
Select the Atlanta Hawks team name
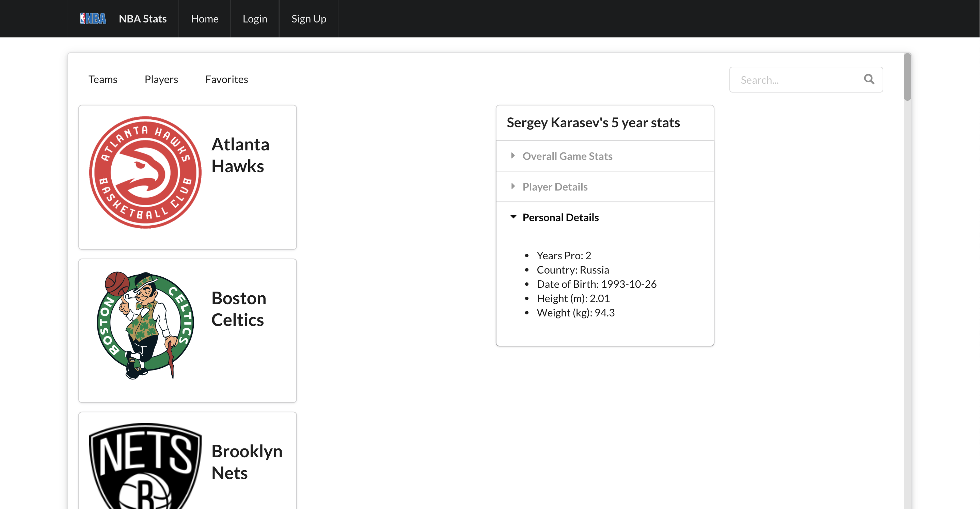pyautogui.click(x=240, y=155)
